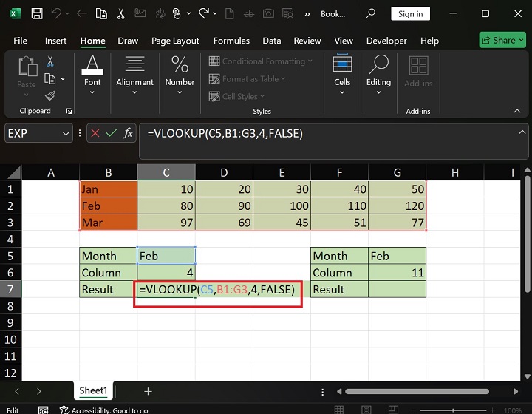The width and height of the screenshot is (532, 414).
Task: Select the Sheet1 tab
Action: pyautogui.click(x=93, y=390)
